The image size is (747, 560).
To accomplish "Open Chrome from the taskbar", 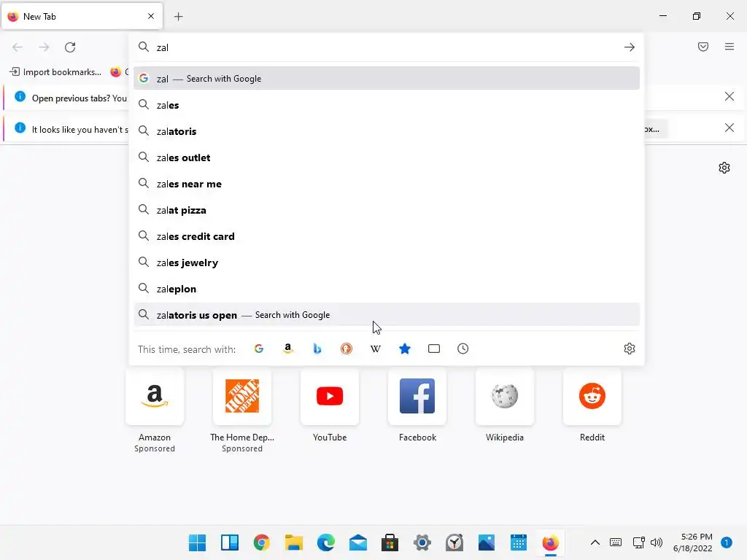I will (262, 542).
